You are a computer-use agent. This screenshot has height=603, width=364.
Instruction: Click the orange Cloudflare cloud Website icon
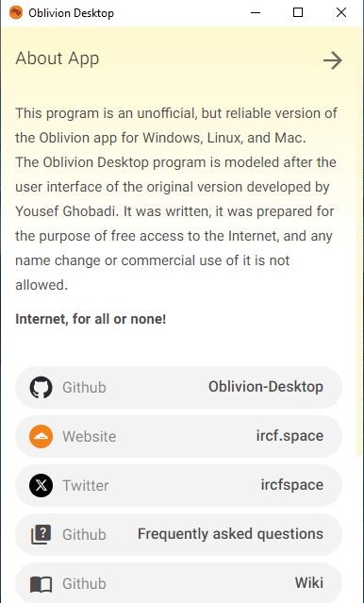[41, 437]
